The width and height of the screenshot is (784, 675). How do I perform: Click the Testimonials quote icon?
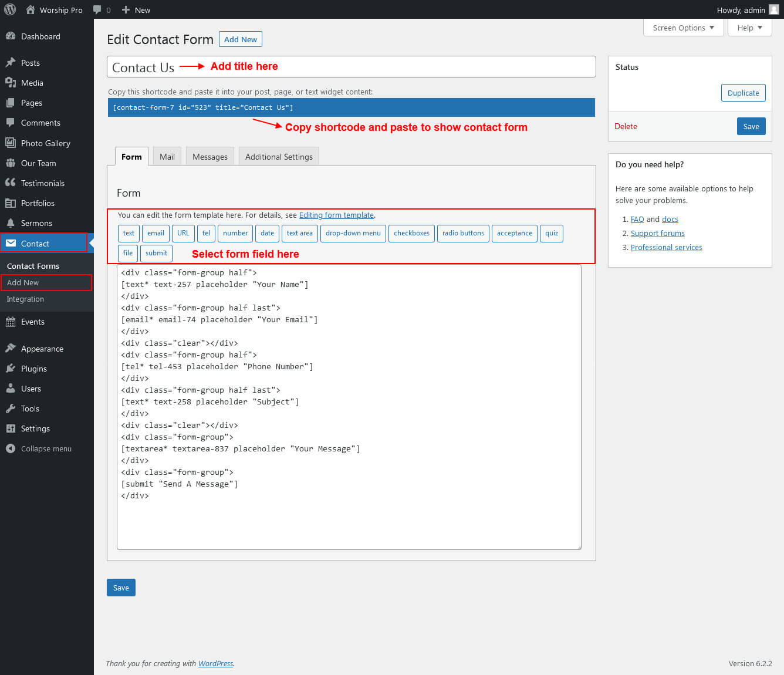point(11,183)
